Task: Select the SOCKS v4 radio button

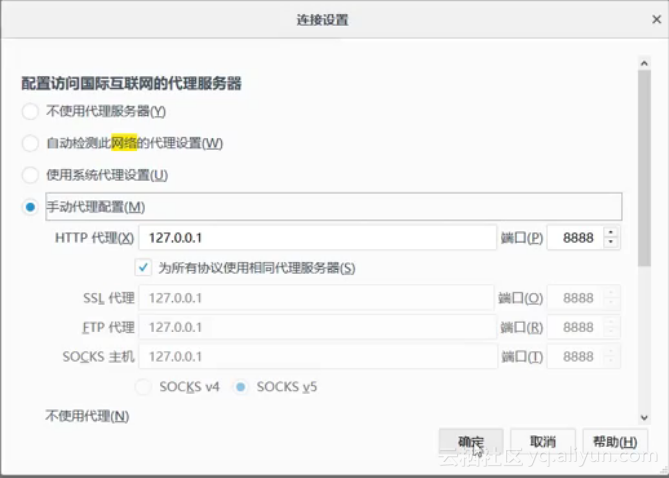Action: (143, 387)
